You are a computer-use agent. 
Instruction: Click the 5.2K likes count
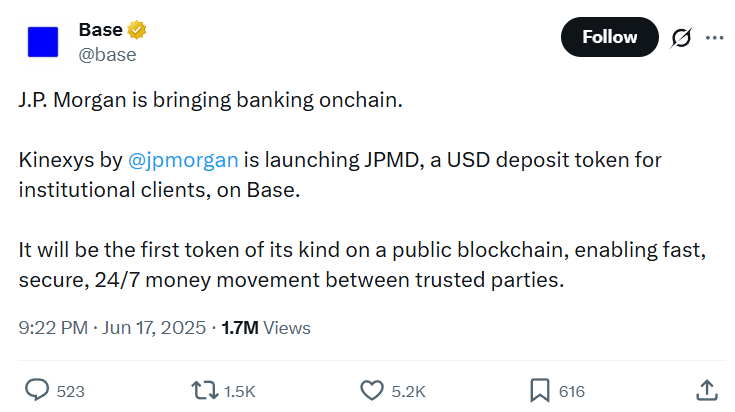point(407,391)
